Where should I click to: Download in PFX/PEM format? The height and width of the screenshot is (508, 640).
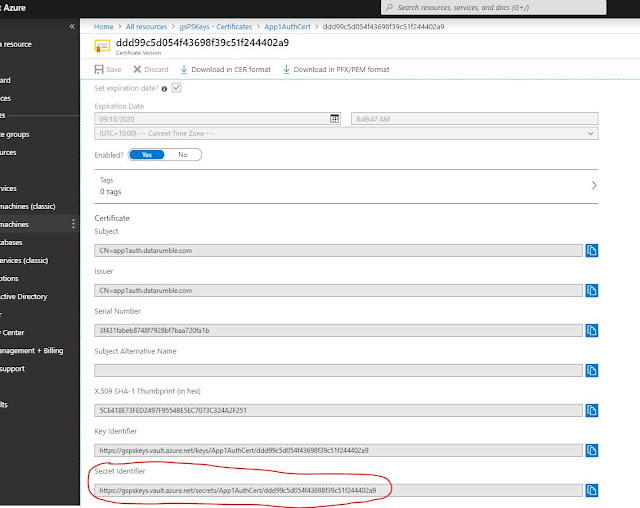(x=336, y=69)
